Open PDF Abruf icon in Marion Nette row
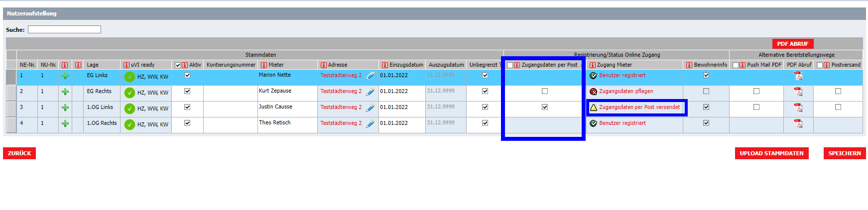The width and height of the screenshot is (868, 210). click(798, 76)
